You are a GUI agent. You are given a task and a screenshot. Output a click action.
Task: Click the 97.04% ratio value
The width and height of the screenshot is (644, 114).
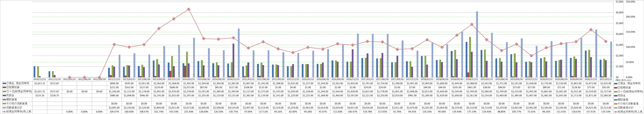(x=248, y=111)
